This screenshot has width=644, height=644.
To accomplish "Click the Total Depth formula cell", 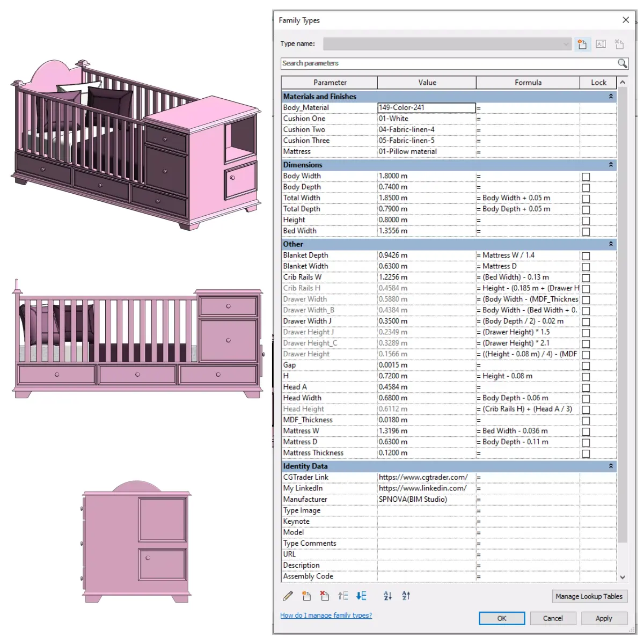I will (528, 209).
